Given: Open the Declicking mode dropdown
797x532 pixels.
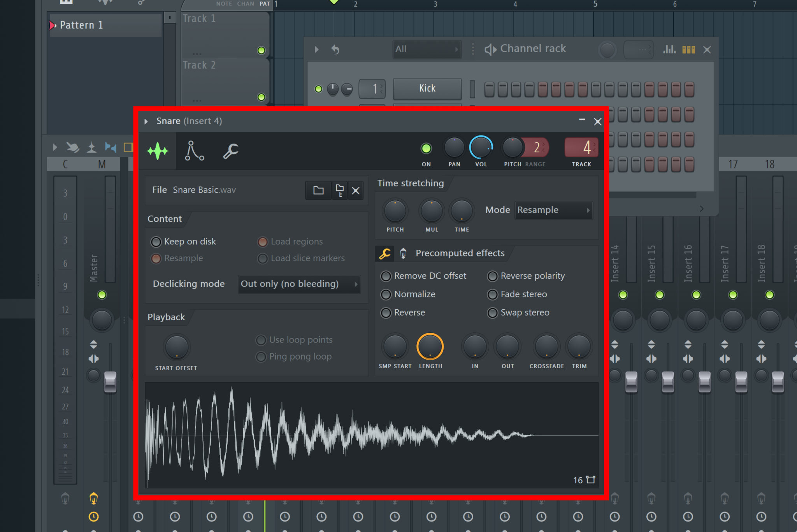Looking at the screenshot, I should (299, 284).
